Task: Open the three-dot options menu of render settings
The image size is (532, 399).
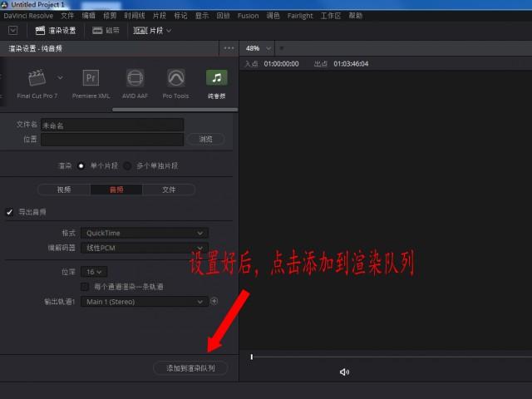Action: pos(229,48)
